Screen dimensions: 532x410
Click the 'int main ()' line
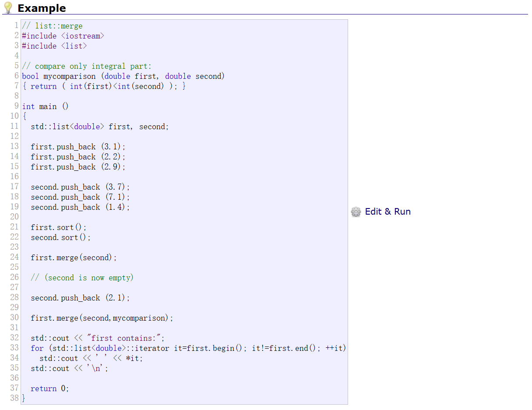[46, 106]
